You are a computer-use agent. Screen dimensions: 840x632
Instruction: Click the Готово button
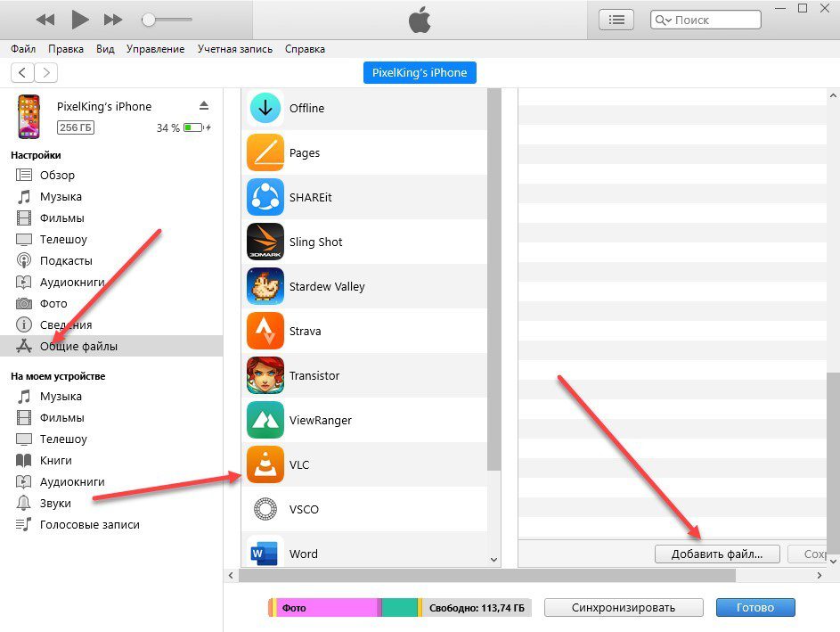coord(755,608)
